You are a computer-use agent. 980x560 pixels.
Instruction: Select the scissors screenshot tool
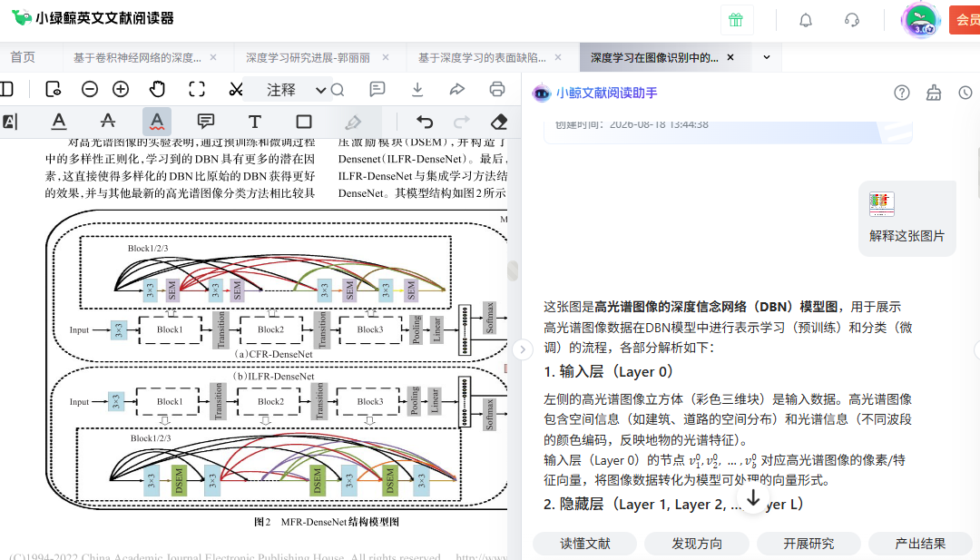236,89
